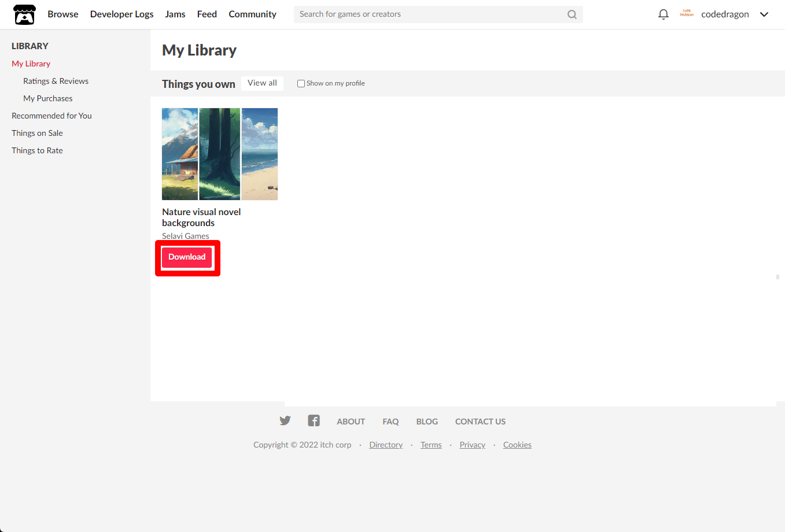Open the itch.io home logo
Screen dimensions: 785x532
24,14
